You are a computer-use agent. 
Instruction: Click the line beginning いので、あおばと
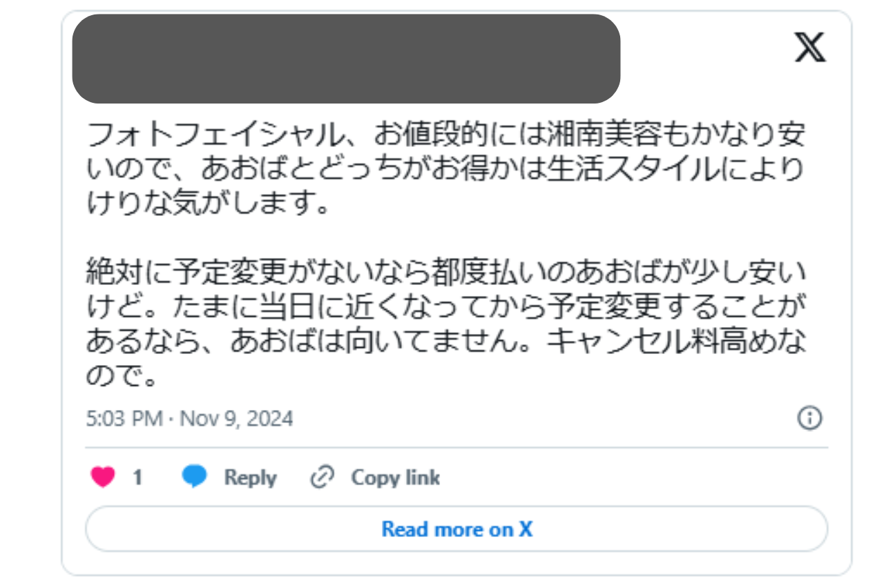[445, 170]
